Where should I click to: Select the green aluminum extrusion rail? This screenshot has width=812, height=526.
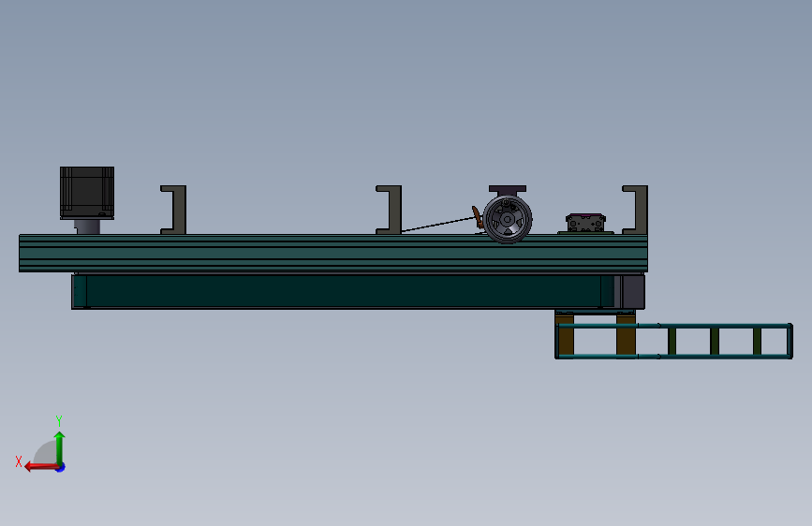coord(333,253)
